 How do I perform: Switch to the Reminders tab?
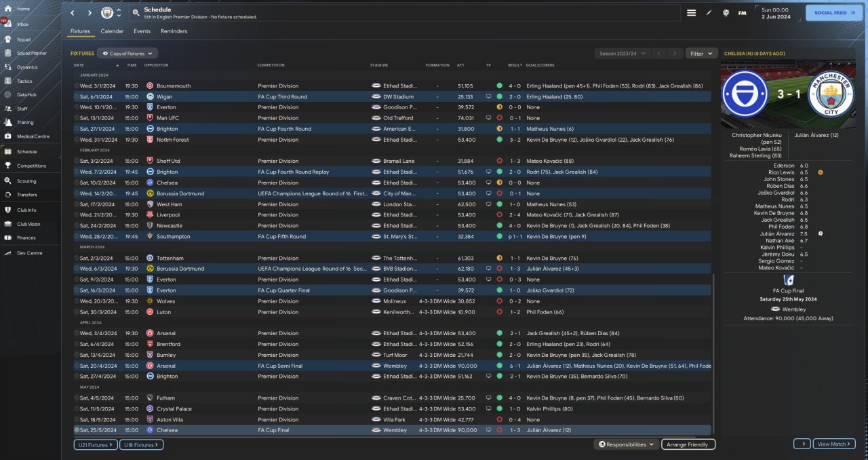(174, 31)
